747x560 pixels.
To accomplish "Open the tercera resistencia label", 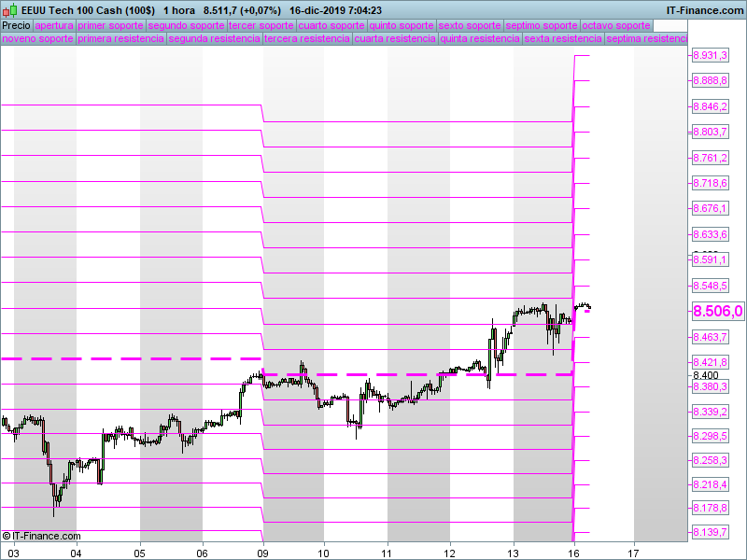I will [x=307, y=38].
